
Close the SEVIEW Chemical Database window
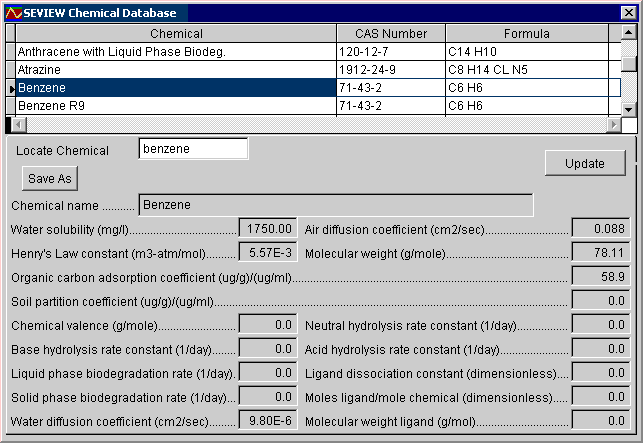coord(628,13)
